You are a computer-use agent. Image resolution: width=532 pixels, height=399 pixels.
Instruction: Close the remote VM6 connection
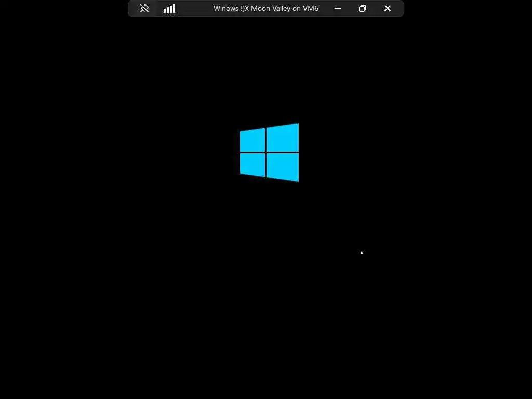pos(388,8)
